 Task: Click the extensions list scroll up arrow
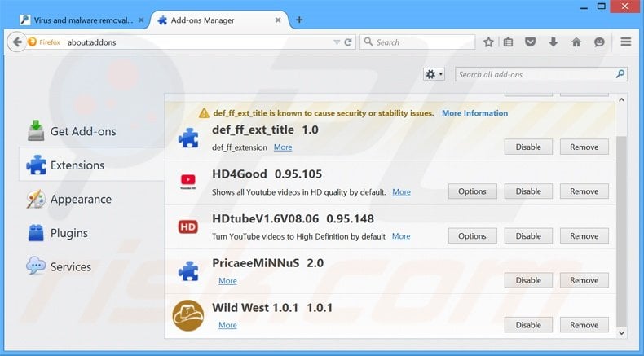click(622, 99)
